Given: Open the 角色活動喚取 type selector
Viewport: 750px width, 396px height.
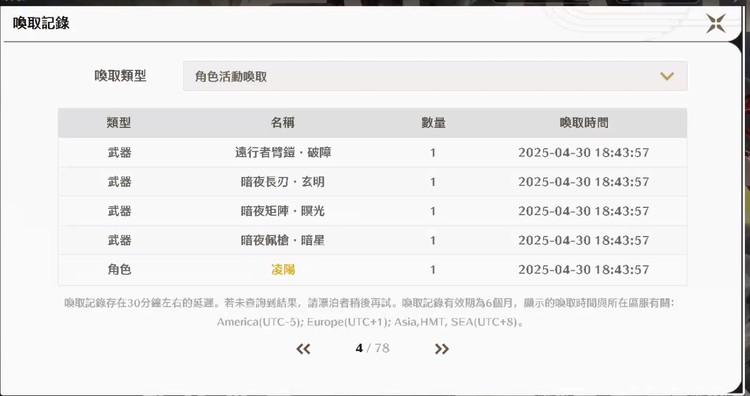Looking at the screenshot, I should (435, 76).
